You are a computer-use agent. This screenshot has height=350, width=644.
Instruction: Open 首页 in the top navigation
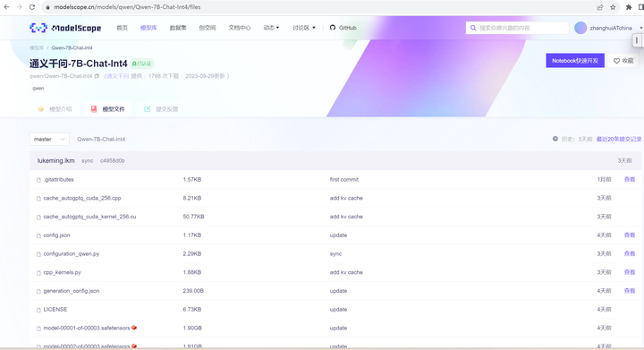coord(122,28)
